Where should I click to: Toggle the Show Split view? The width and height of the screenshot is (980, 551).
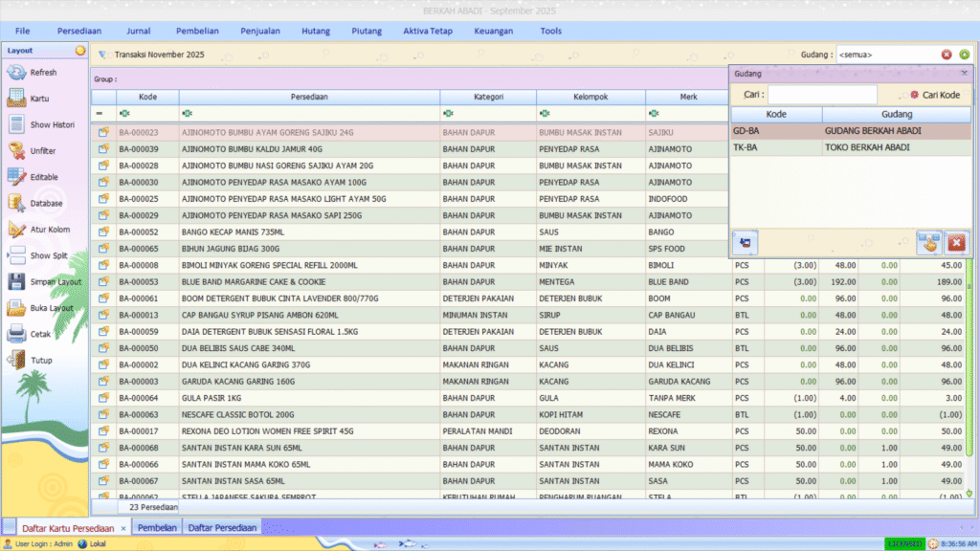tap(16, 255)
